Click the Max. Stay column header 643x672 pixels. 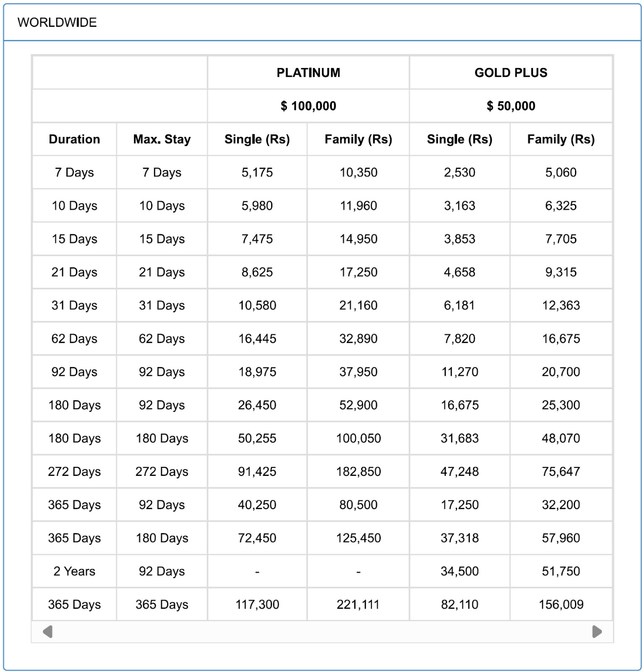162,139
